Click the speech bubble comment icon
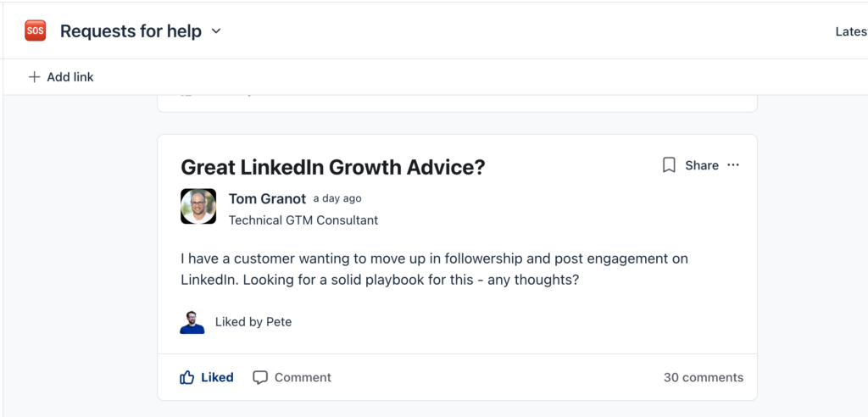Screen dimensions: 868x417 (260, 377)
